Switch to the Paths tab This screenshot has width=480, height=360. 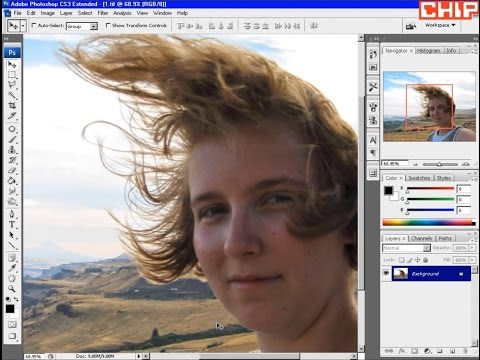point(445,238)
